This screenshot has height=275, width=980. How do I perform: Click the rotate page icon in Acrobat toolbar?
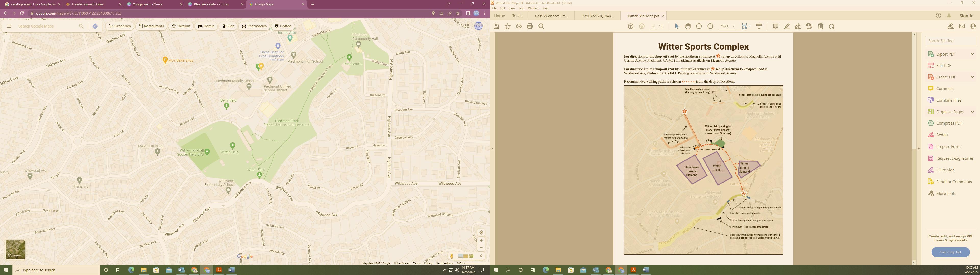point(832,26)
